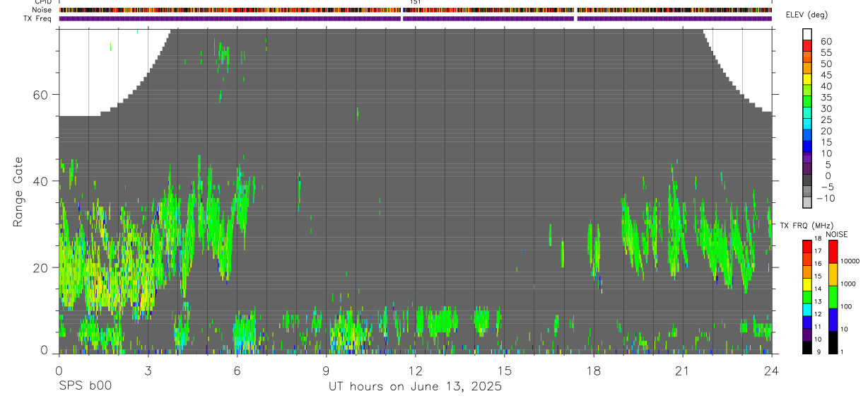Click the '50' value on ELEV legend
Viewport: 868px width, 401px height.
click(826, 64)
